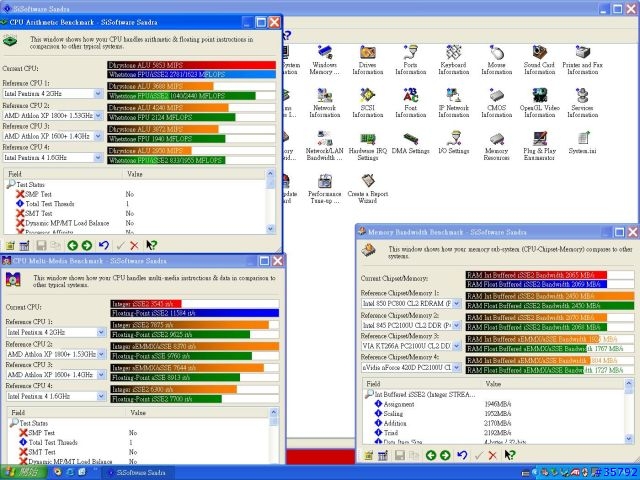Click options icon in Memory Bandwidth toolbar
640x480 pixels.
click(x=383, y=455)
